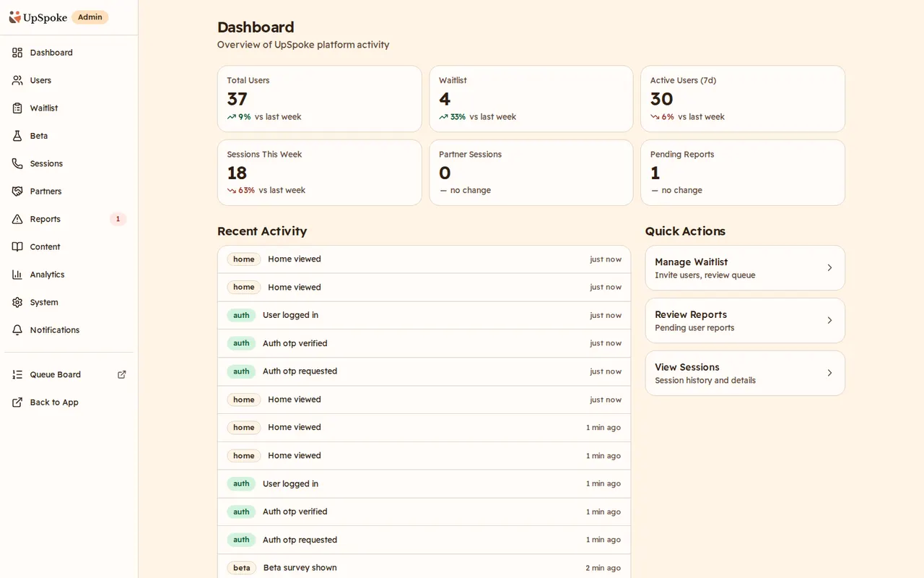Click the Back to App exit icon

coord(17,402)
